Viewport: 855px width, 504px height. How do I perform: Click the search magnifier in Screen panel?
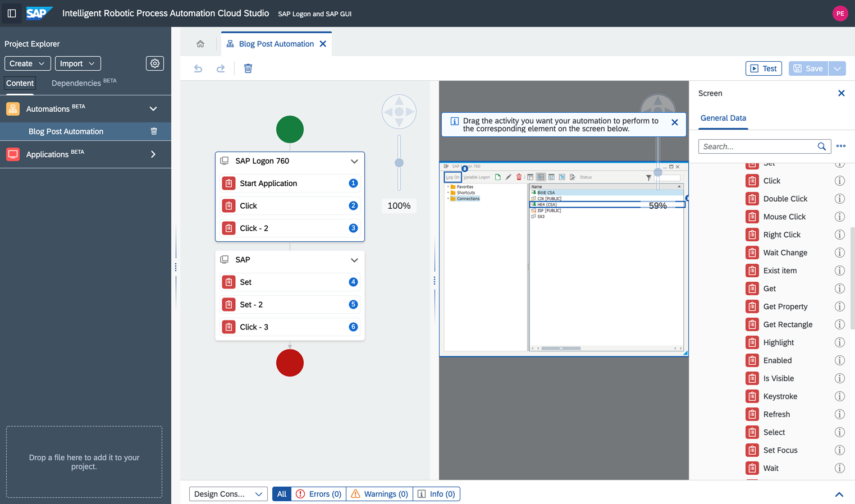(x=822, y=146)
